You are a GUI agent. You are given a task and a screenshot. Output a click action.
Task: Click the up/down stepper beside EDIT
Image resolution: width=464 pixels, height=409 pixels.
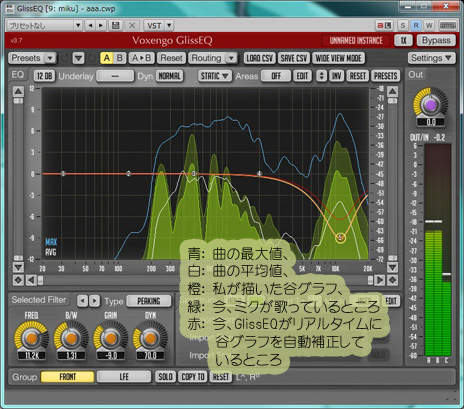(x=321, y=76)
